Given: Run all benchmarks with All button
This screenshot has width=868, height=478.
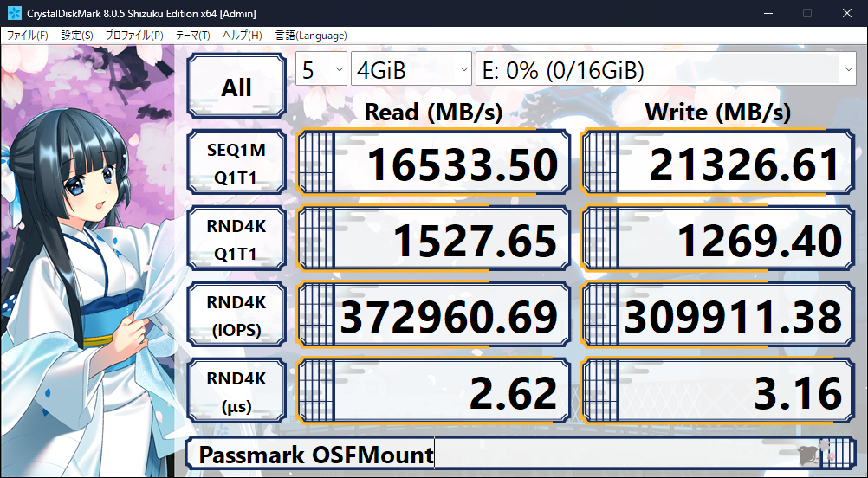Looking at the screenshot, I should coord(236,87).
